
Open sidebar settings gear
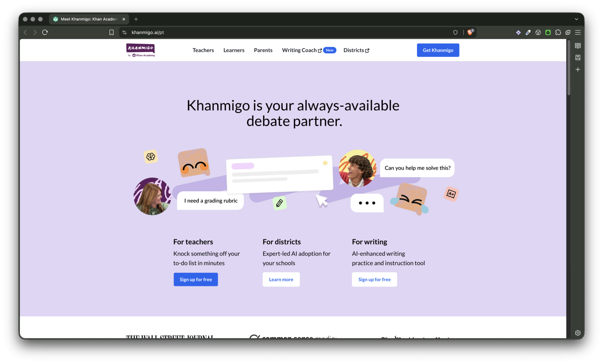(x=578, y=333)
